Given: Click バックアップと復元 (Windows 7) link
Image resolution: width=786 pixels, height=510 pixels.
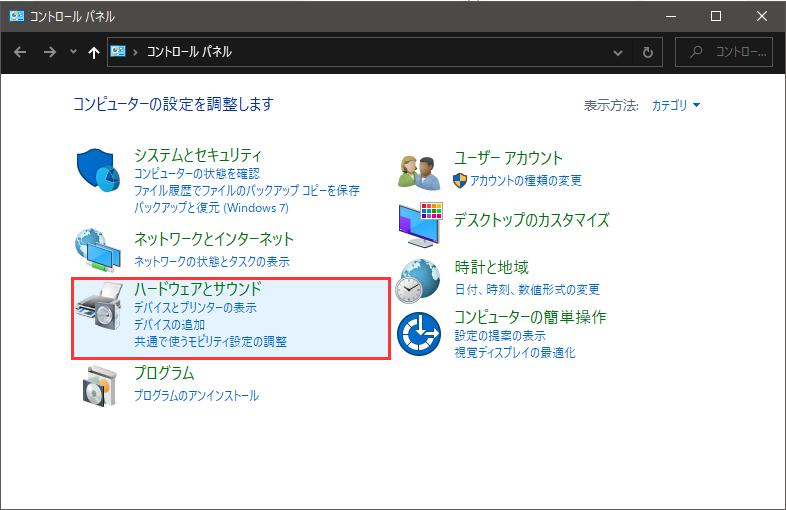Looking at the screenshot, I should click(x=211, y=208).
